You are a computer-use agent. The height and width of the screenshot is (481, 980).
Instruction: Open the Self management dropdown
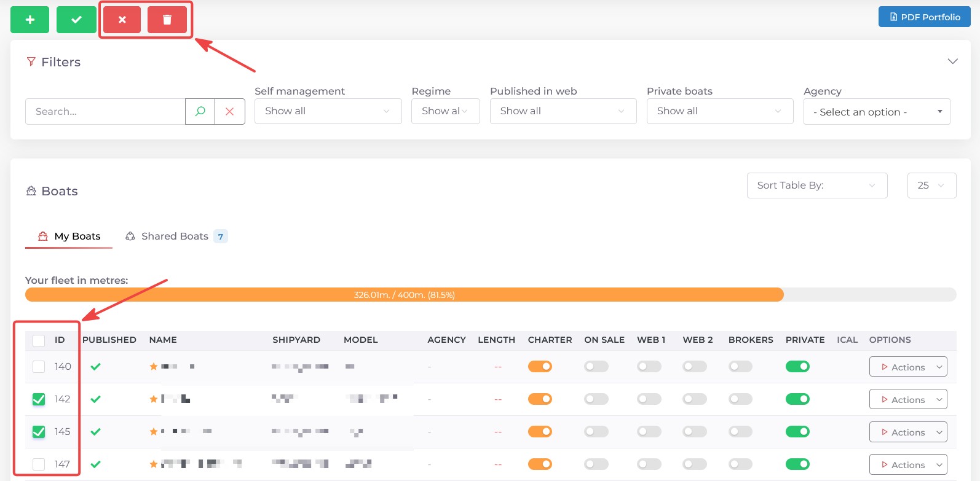coord(328,111)
